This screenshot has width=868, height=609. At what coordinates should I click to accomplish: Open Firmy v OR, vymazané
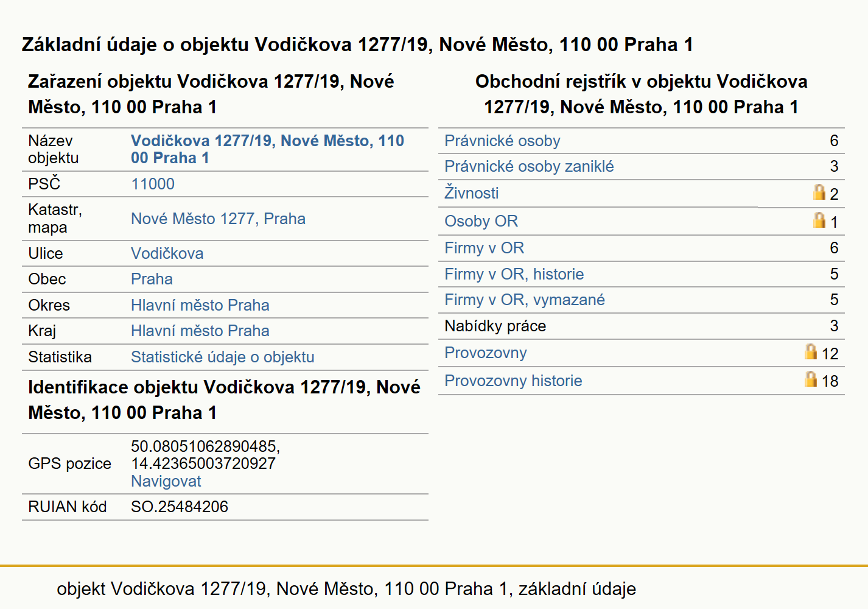coord(524,300)
